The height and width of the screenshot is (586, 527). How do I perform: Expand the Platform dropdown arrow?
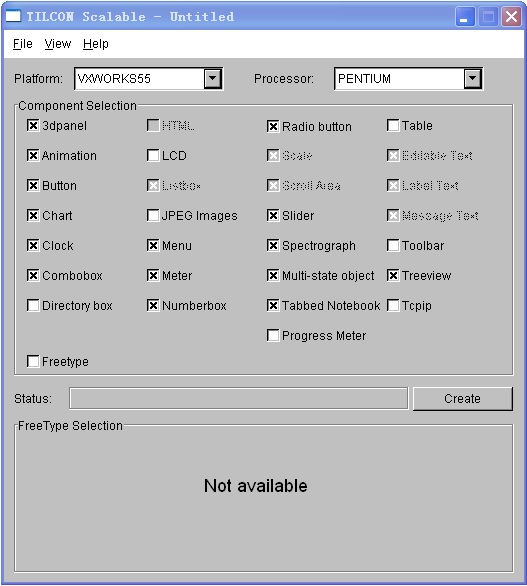[x=213, y=78]
